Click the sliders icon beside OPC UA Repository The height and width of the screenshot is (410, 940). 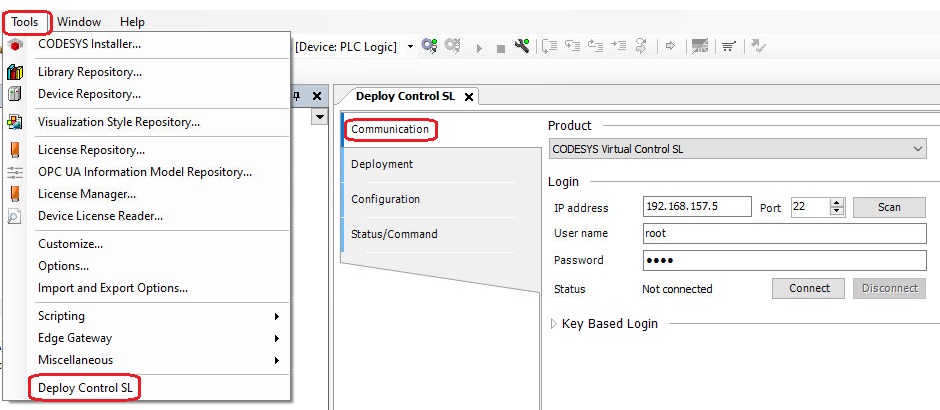coord(15,173)
